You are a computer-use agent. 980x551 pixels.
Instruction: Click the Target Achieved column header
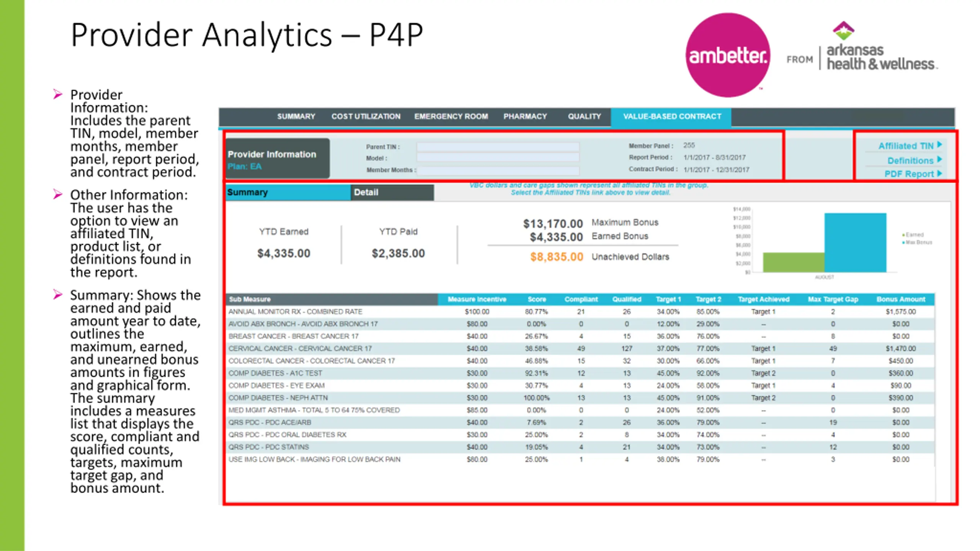coord(763,299)
